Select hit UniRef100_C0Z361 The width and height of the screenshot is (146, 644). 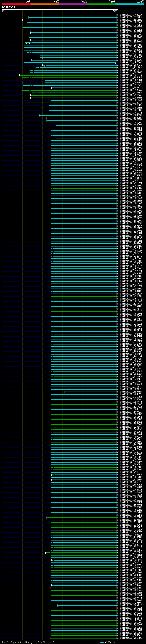coord(131,50)
